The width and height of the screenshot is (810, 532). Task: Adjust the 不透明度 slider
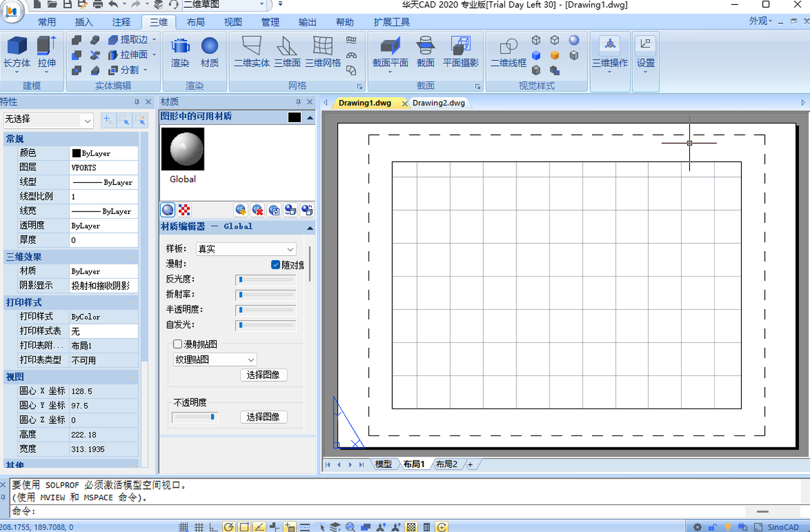pyautogui.click(x=195, y=417)
